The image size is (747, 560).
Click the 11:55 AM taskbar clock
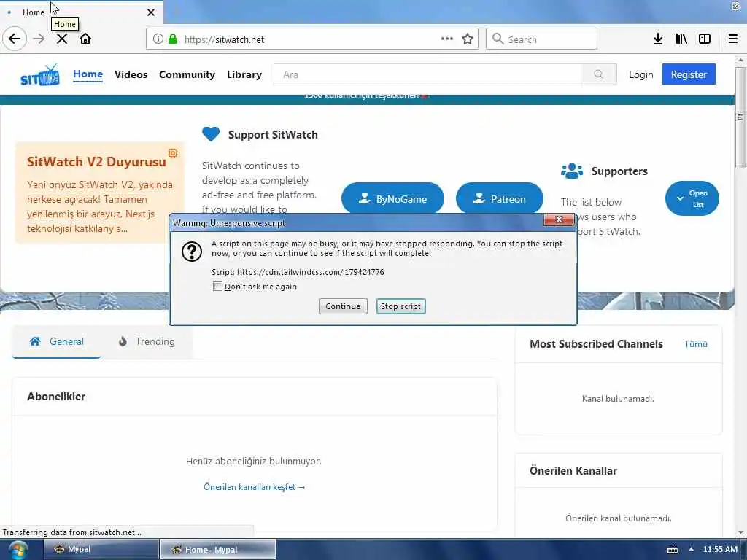(720, 549)
